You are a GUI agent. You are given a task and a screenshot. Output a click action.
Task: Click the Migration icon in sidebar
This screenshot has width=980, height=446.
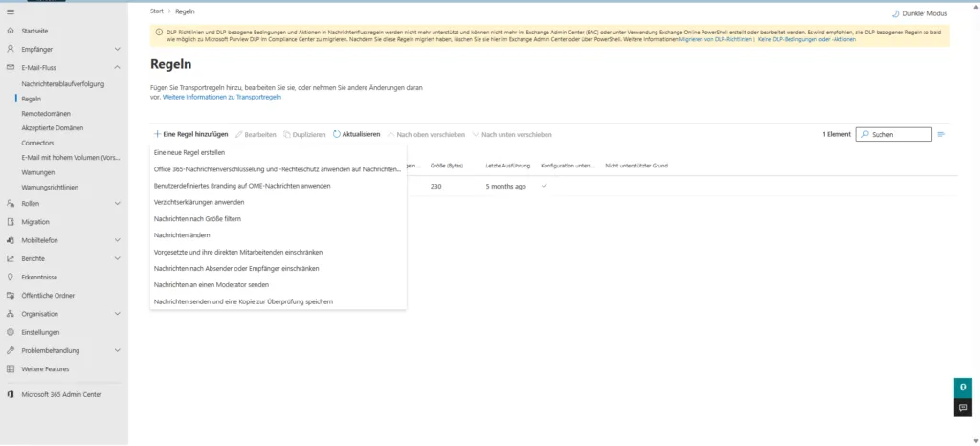point(11,221)
